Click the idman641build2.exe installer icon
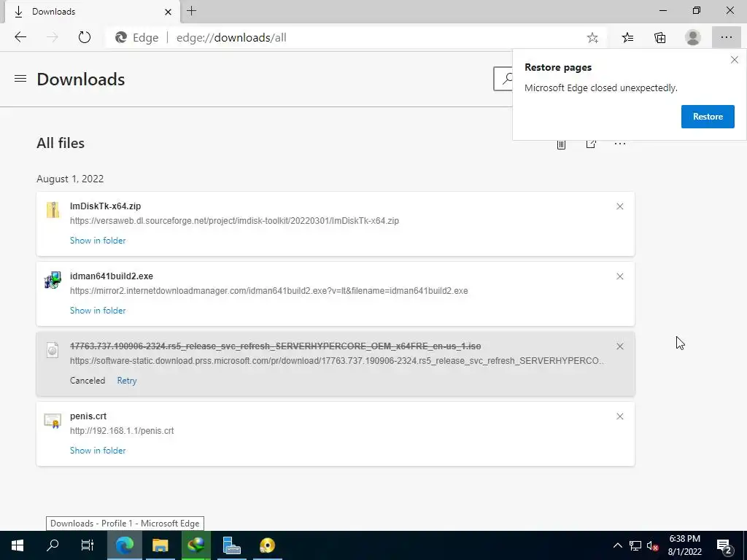The height and width of the screenshot is (560, 747). tap(53, 280)
